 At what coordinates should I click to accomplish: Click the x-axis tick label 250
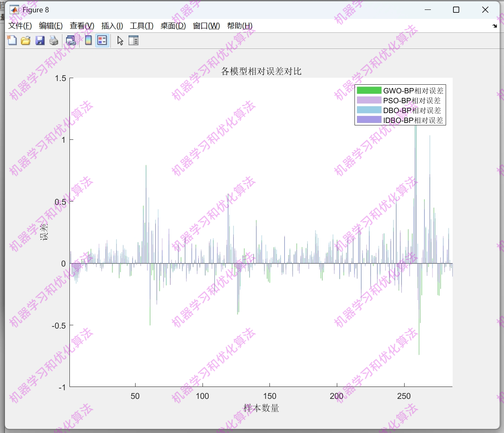coord(404,396)
